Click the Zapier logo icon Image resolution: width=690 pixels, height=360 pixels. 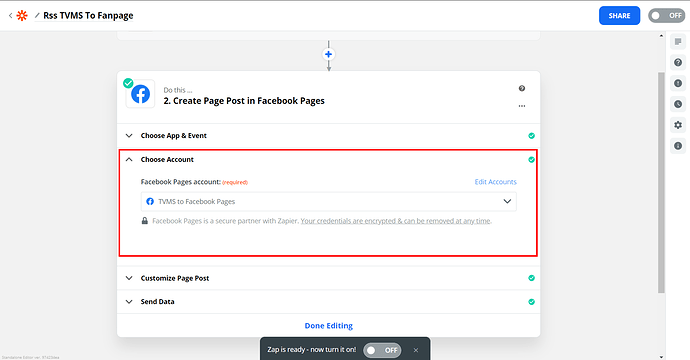(22, 15)
